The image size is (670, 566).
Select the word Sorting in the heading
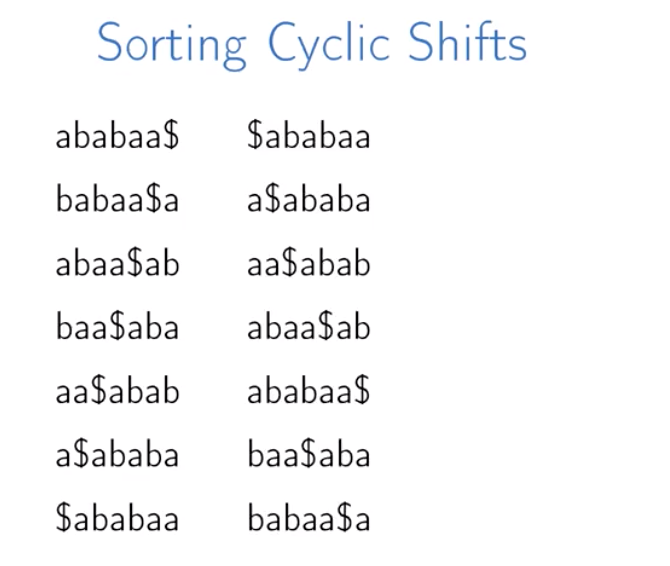coord(172,45)
